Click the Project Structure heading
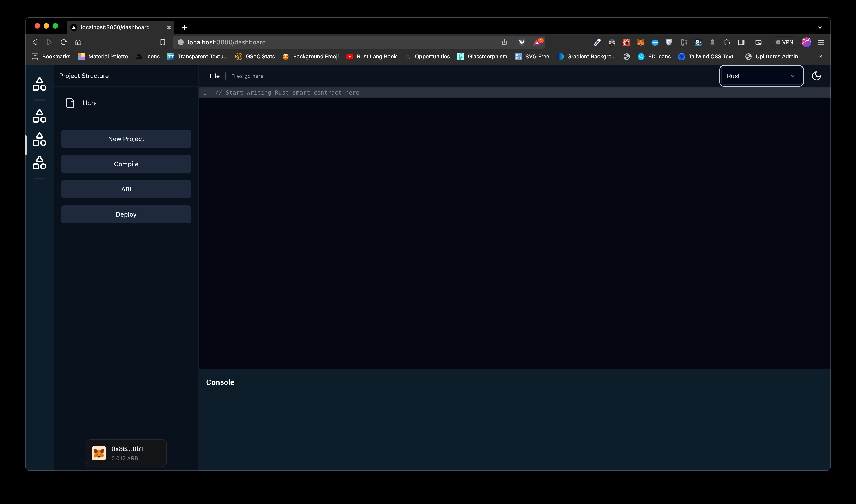 point(84,76)
